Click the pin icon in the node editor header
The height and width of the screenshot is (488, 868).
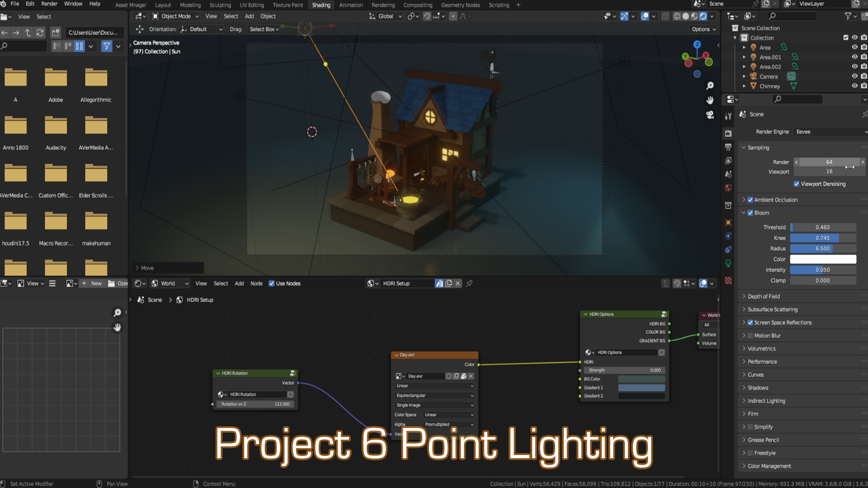tap(469, 283)
